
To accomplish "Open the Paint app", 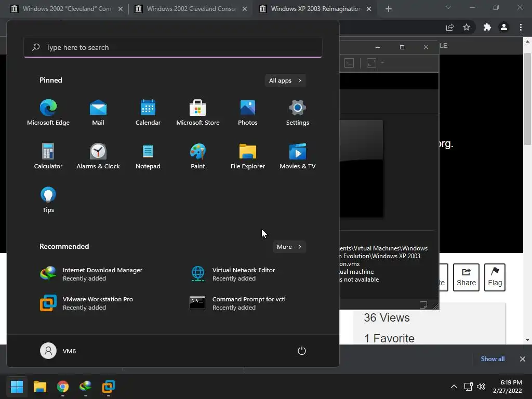I will (x=198, y=156).
